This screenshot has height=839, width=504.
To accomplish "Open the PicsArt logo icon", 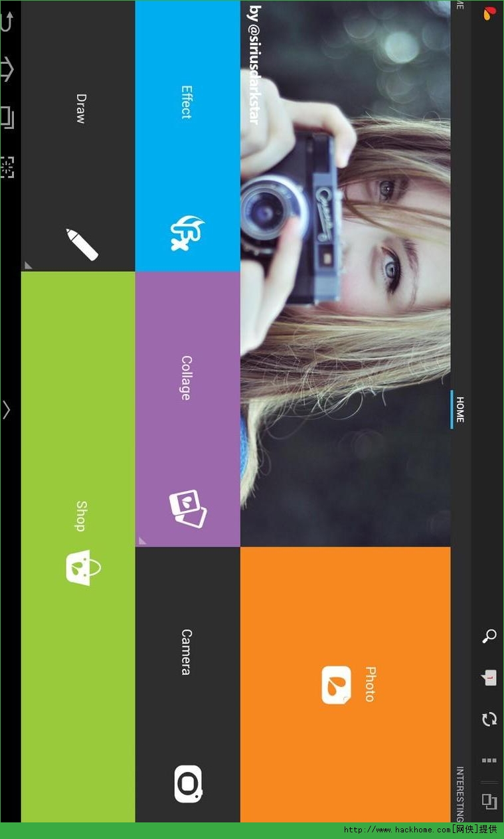I will tap(490, 12).
